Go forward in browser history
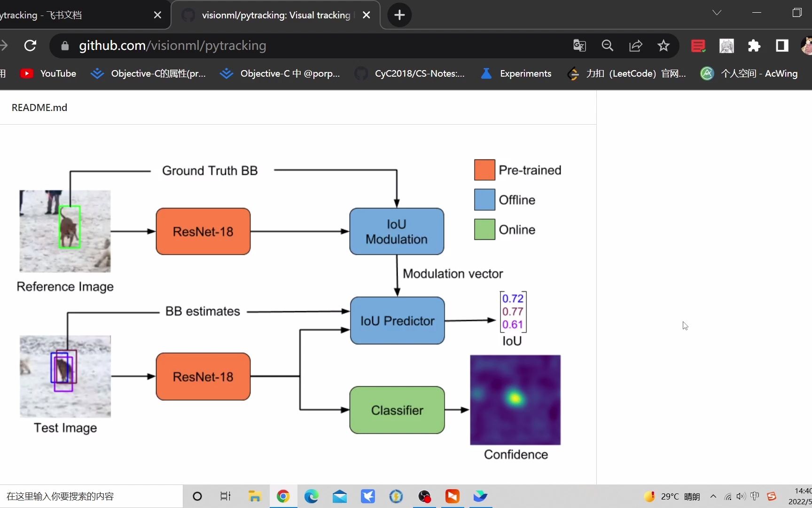This screenshot has height=508, width=812. pyautogui.click(x=4, y=46)
